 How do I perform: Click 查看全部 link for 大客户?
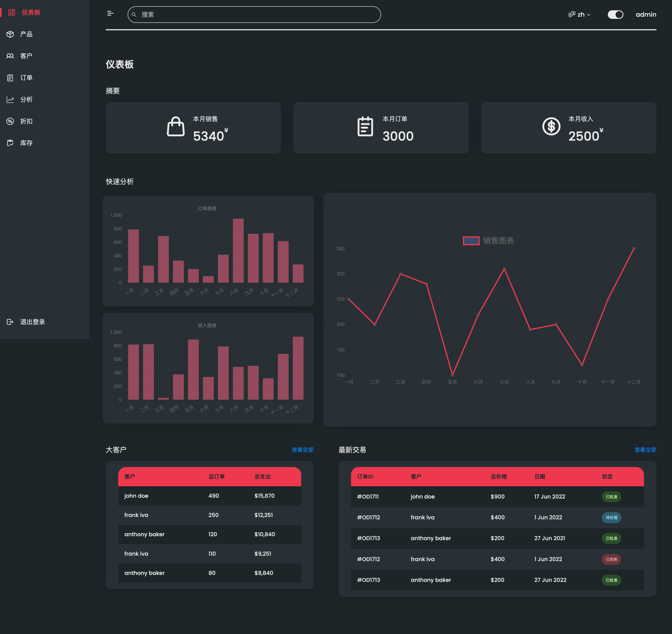303,450
